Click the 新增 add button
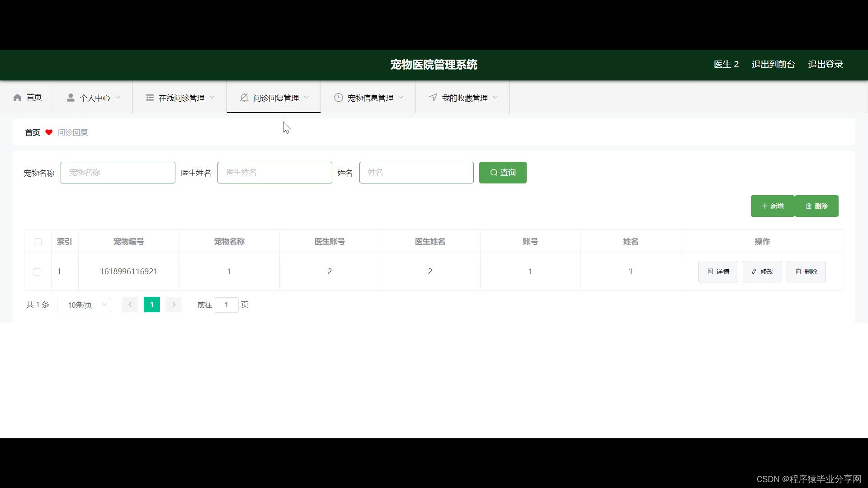This screenshot has height=488, width=868. (772, 206)
